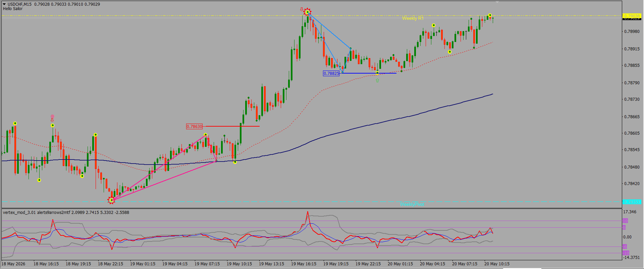644x269 pixels.
Task: Click the 20 May 10:15 time axis label
Action: [497, 264]
